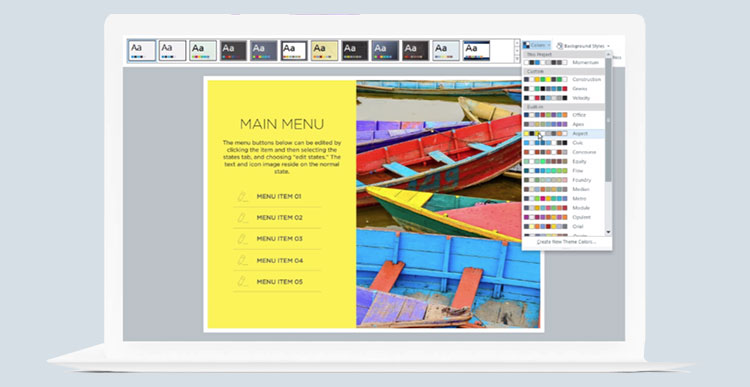Select the currently highlighted blue-bordered theme thumbnail
Screen dimensions: 750x387
pyautogui.click(x=142, y=50)
